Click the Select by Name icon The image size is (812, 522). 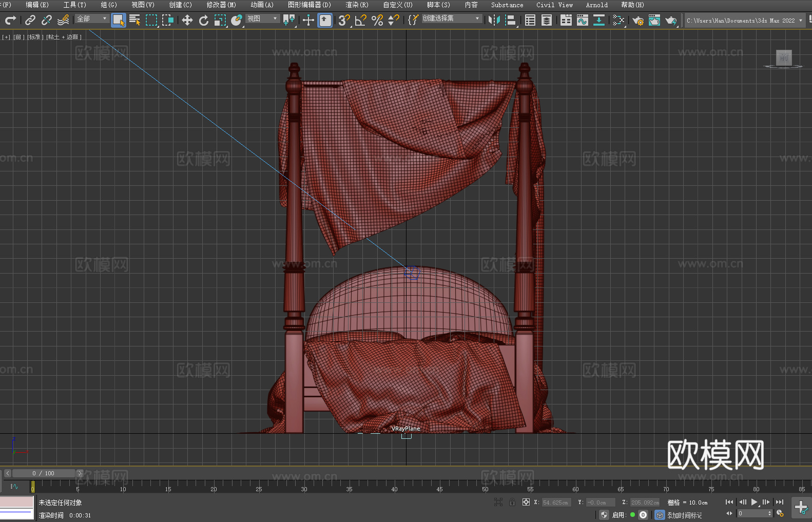coord(134,20)
